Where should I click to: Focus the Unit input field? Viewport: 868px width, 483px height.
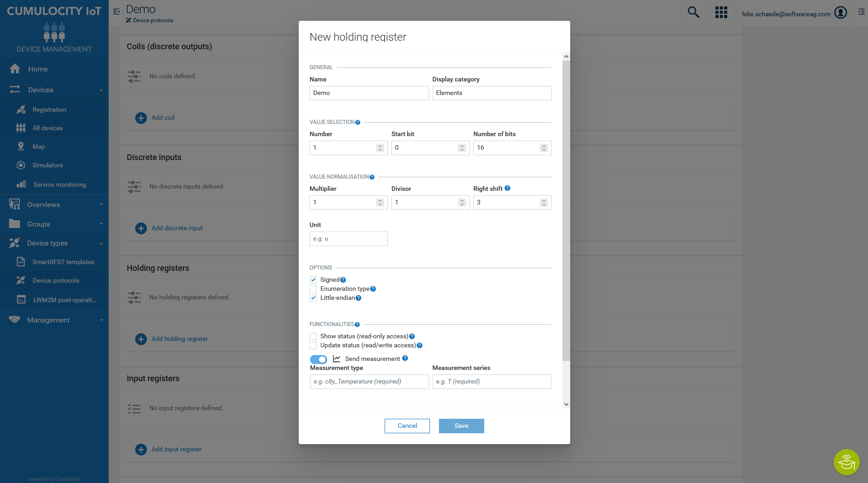(x=348, y=239)
